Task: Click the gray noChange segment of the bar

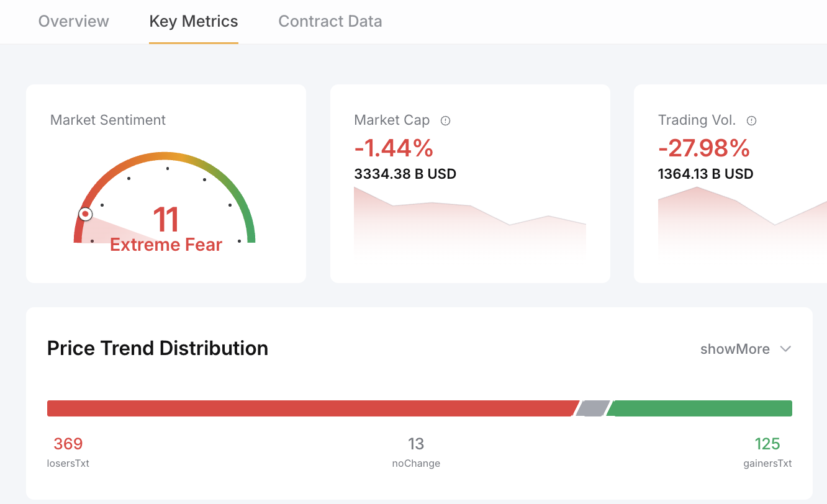Action: 592,408
